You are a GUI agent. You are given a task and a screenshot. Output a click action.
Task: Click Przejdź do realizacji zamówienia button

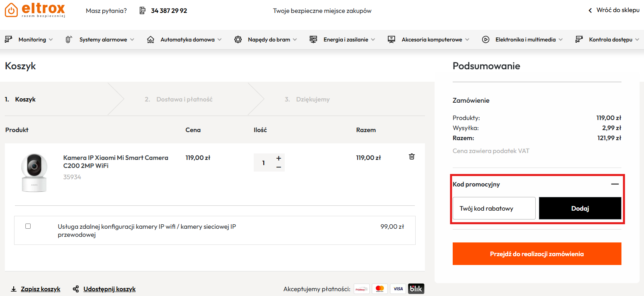(536, 254)
